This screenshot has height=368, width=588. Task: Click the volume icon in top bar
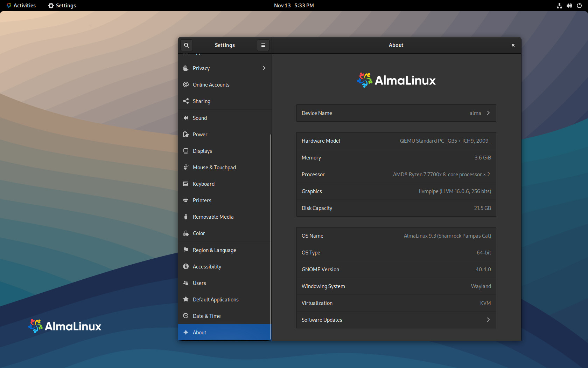(569, 6)
